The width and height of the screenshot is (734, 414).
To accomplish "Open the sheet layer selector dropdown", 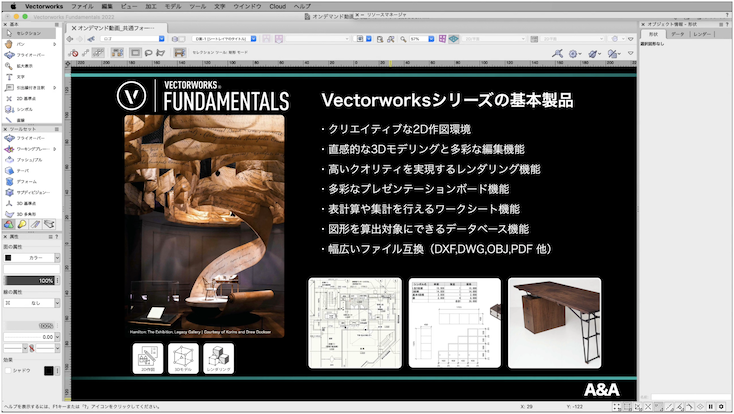I will point(224,39).
